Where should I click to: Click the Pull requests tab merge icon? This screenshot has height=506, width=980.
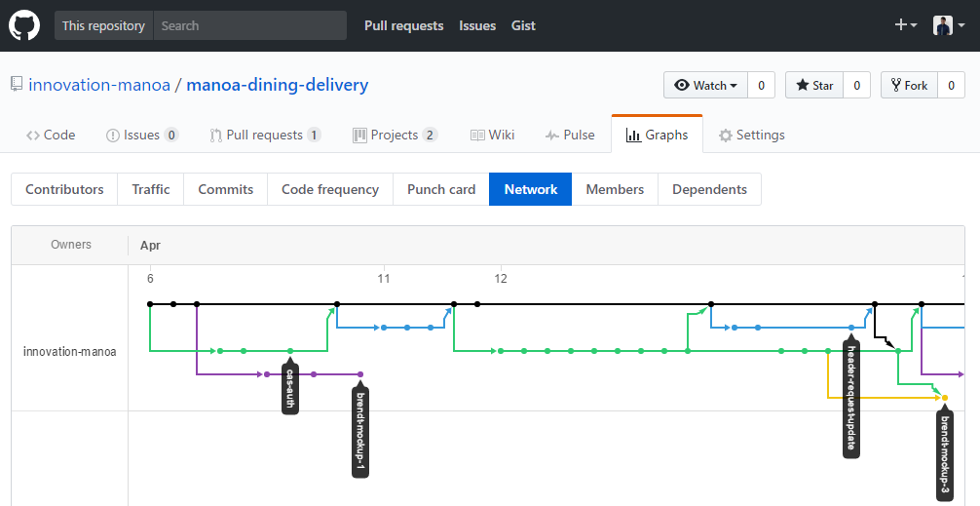[215, 136]
